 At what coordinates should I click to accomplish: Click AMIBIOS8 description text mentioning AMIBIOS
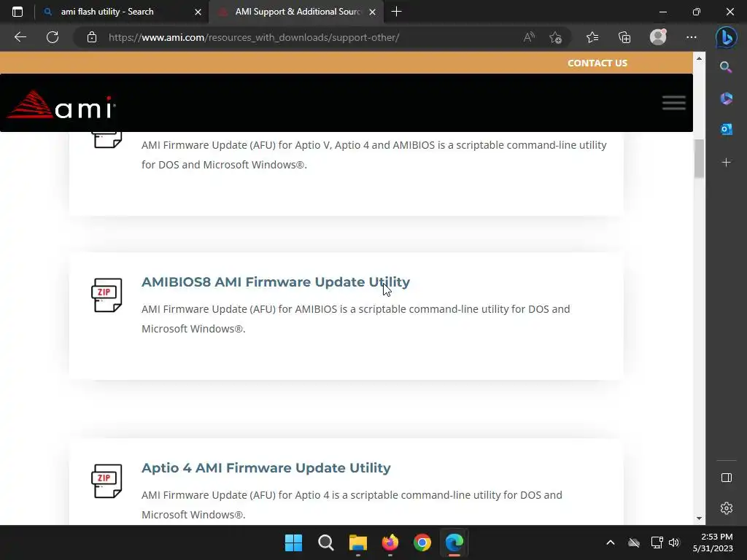355,319
